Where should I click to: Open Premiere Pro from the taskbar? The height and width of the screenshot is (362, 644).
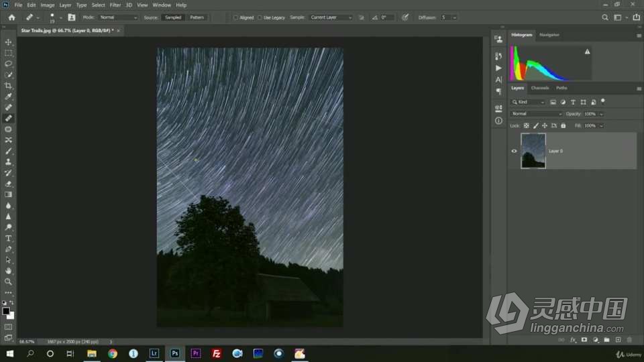[x=195, y=353]
